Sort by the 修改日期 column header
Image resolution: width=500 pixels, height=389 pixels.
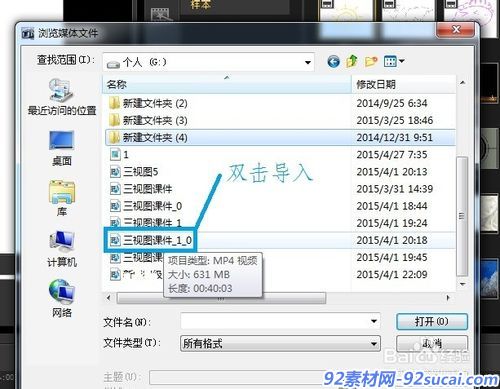[x=403, y=84]
